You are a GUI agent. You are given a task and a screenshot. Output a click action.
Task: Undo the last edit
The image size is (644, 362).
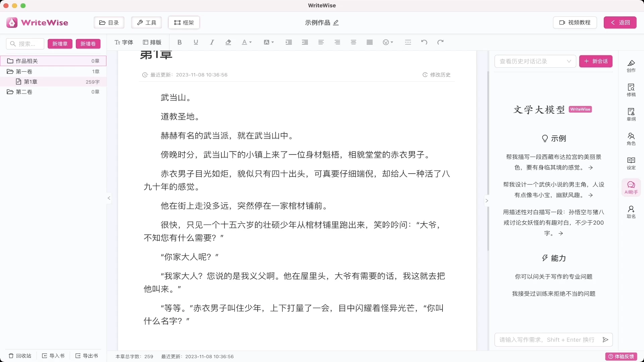(424, 42)
